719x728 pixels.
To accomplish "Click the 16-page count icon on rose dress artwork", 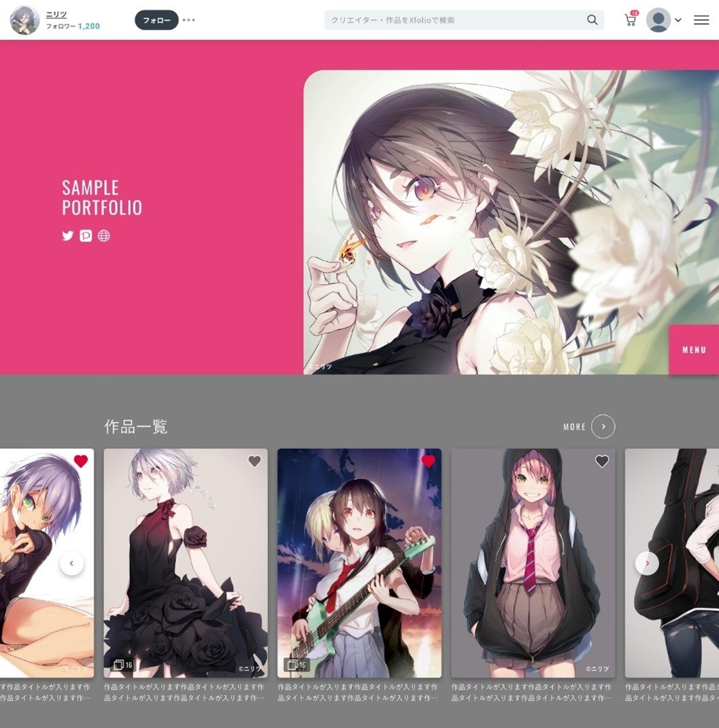I will pyautogui.click(x=123, y=665).
